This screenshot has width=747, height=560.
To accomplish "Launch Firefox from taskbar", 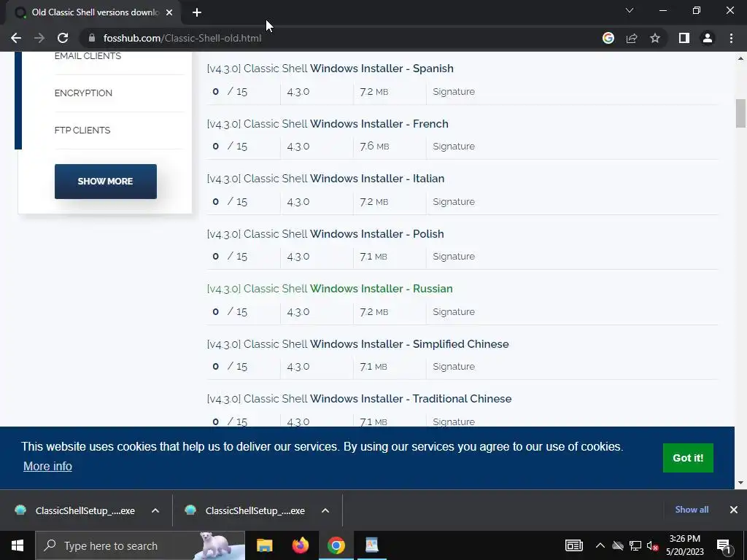I will pyautogui.click(x=300, y=545).
